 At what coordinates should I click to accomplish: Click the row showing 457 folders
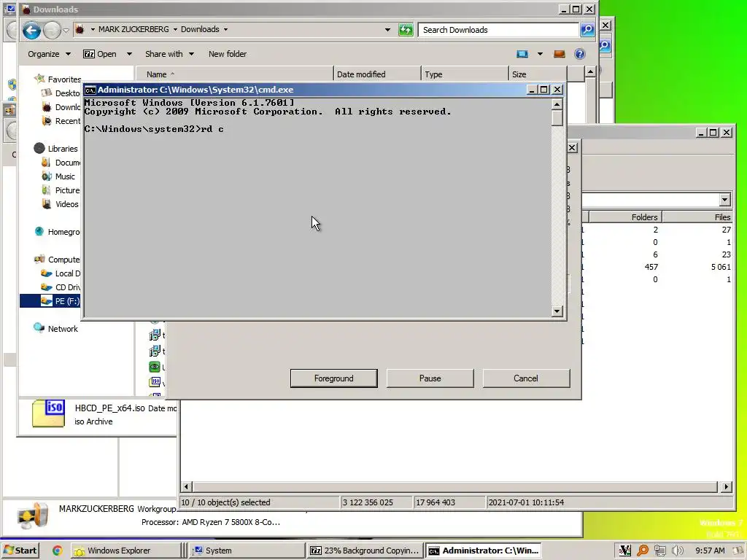pos(657,267)
